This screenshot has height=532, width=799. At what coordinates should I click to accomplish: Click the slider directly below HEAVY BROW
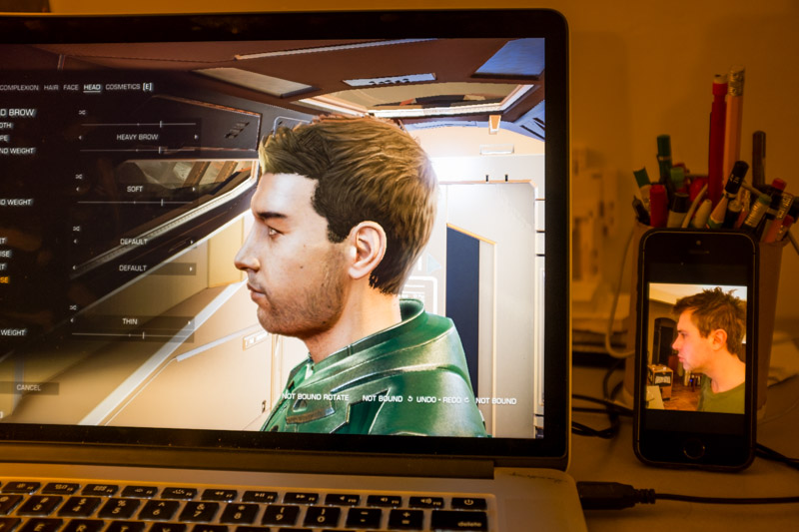pos(138,150)
